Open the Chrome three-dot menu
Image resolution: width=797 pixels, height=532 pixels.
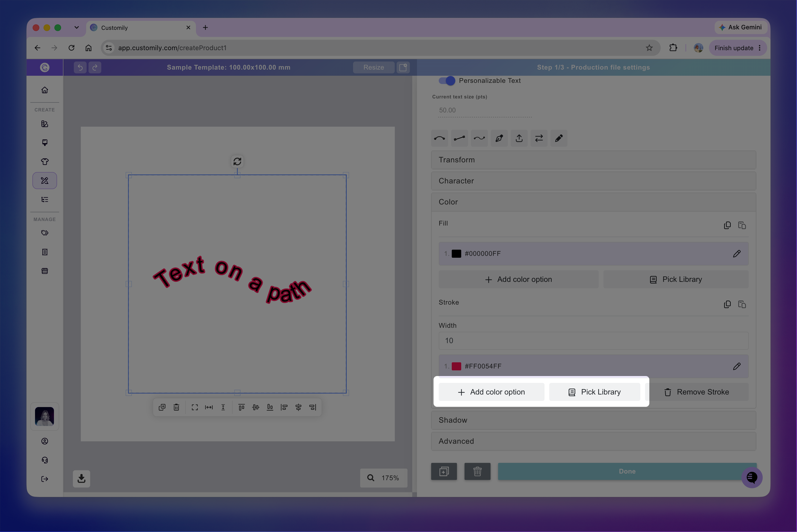[x=759, y=48]
